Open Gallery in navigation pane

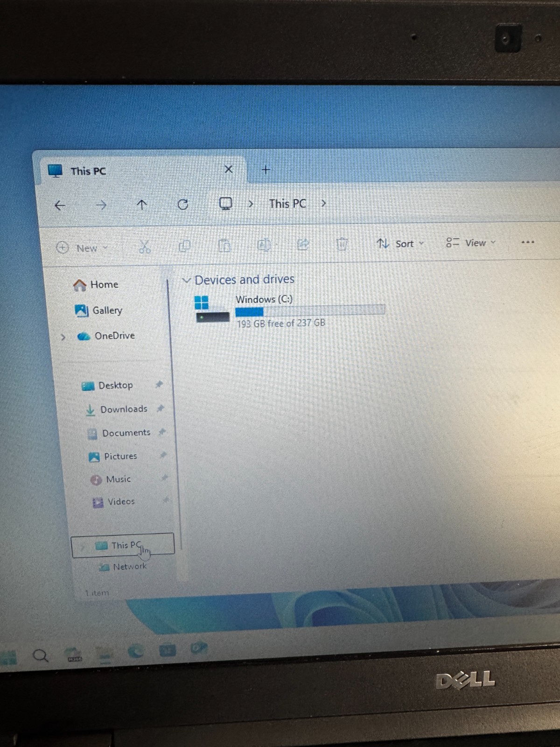point(99,310)
